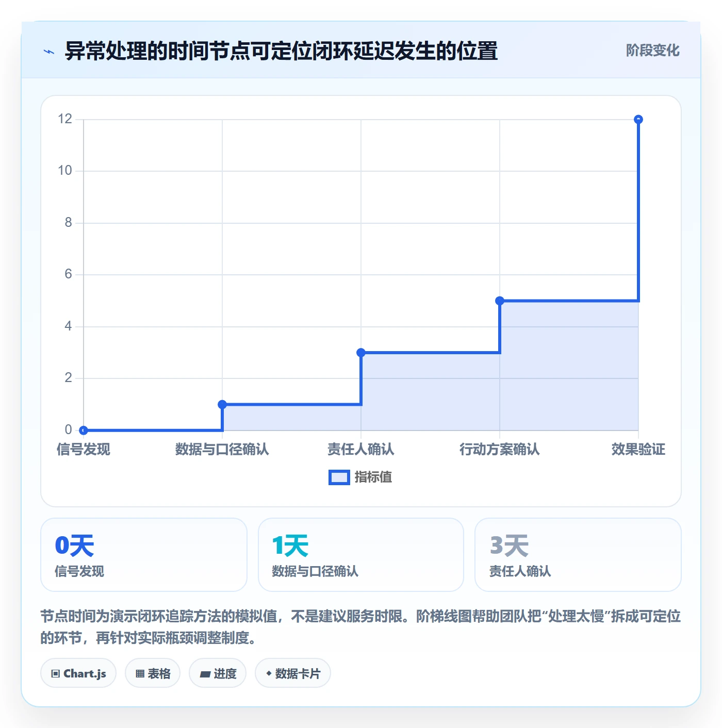This screenshot has height=728, width=722.
Task: Click the description paragraph starting 节点时间为演示
Action: tap(361, 627)
